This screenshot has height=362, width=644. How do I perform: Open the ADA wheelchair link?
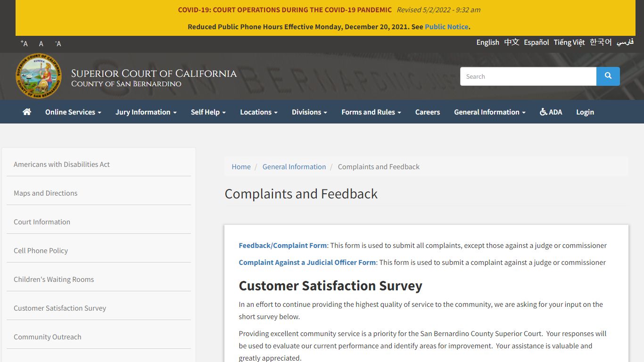click(x=551, y=112)
